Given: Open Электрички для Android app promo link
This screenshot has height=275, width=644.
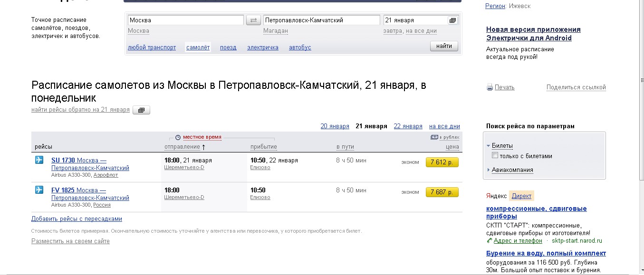Looking at the screenshot, I should (x=533, y=34).
